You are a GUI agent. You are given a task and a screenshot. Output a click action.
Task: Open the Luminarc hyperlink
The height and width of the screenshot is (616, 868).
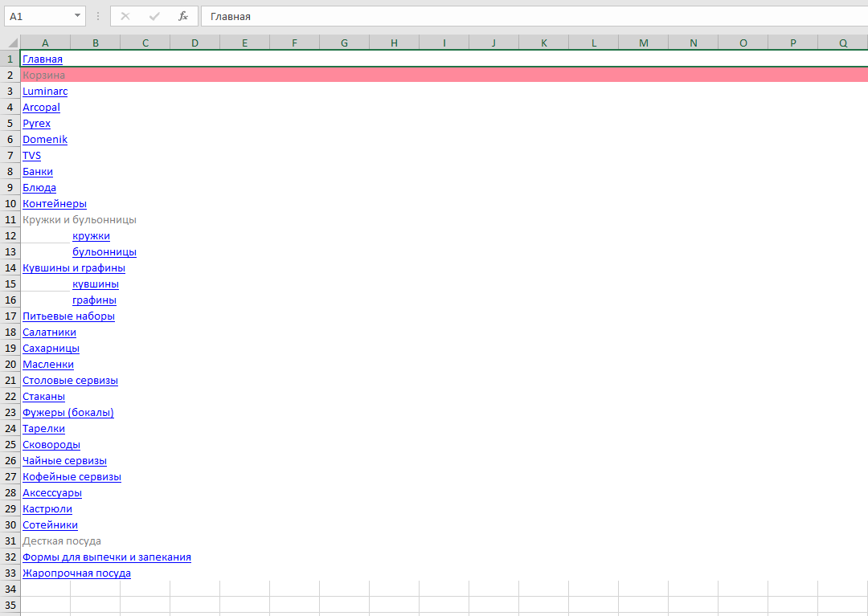click(45, 92)
